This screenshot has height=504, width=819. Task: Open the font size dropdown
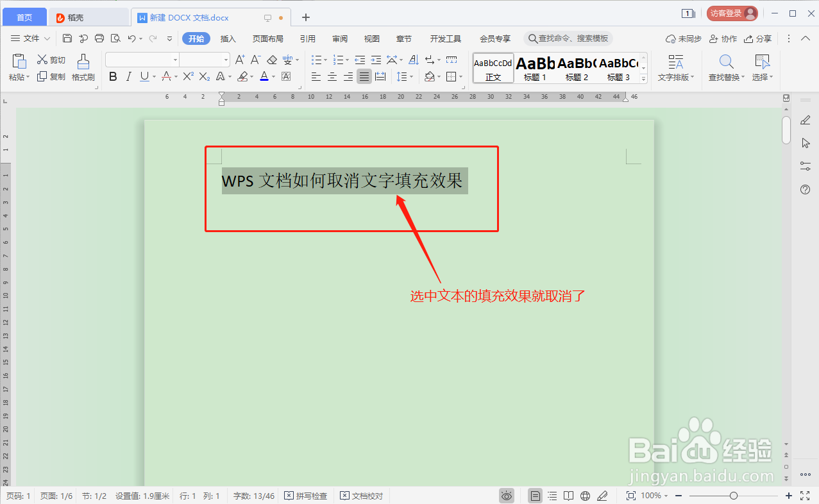pos(226,60)
